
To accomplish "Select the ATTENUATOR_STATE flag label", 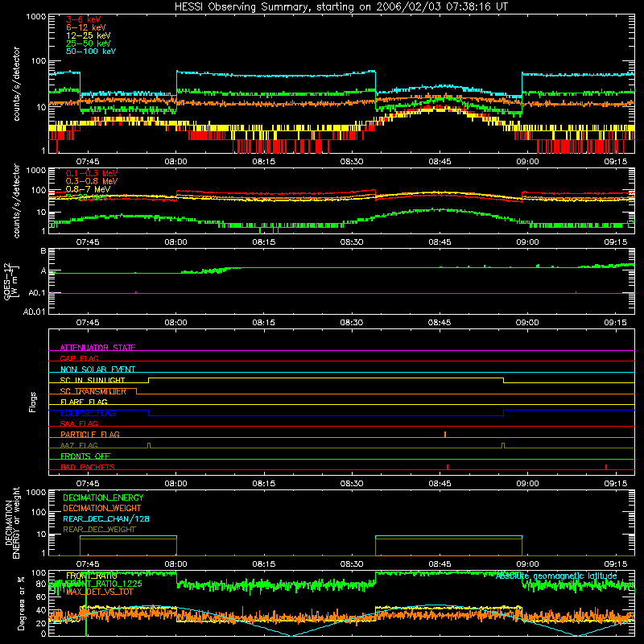I will [97, 348].
